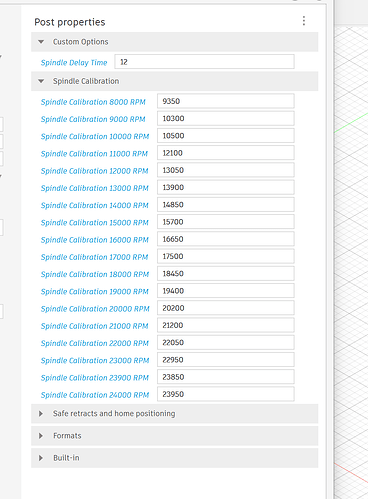Click the Spindle Calibration 18000 RPM label
The width and height of the screenshot is (368, 499).
tap(95, 275)
